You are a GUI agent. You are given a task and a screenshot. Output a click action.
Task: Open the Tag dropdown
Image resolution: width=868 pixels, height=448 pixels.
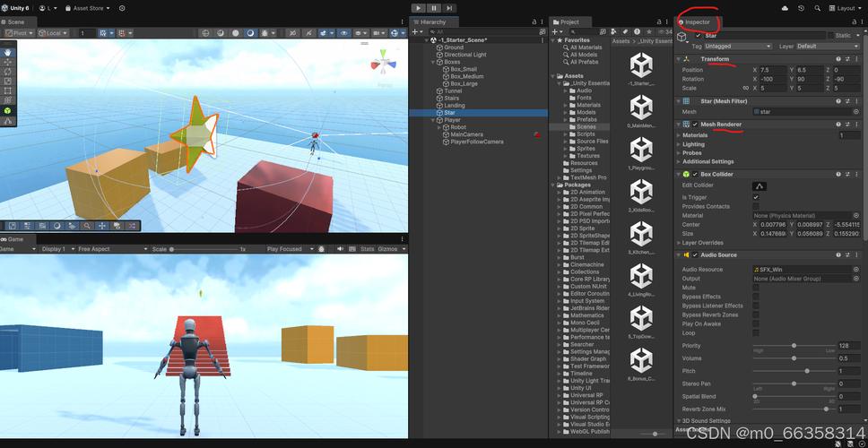(737, 47)
